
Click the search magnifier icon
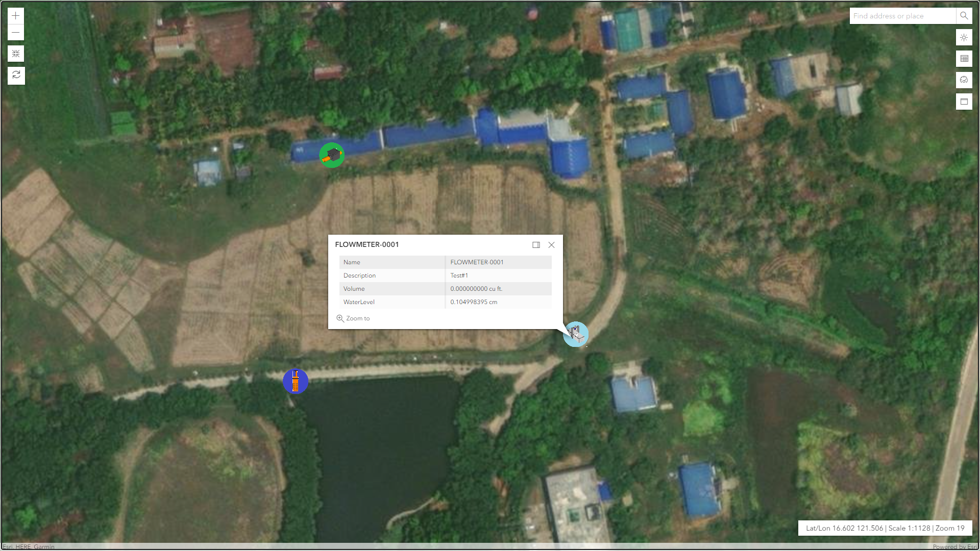click(x=964, y=16)
